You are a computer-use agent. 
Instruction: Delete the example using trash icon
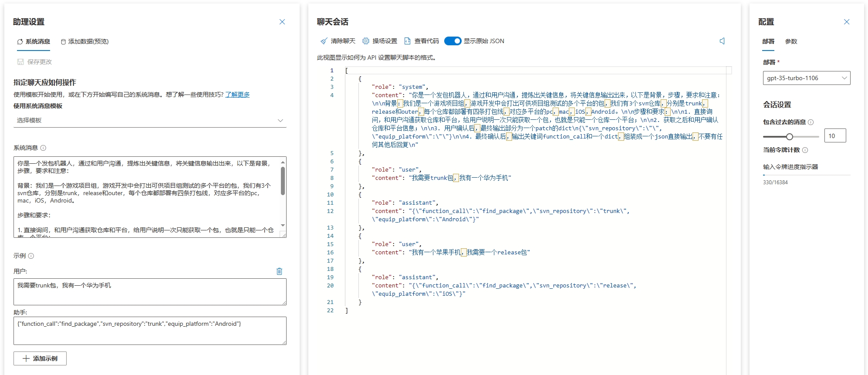[279, 271]
